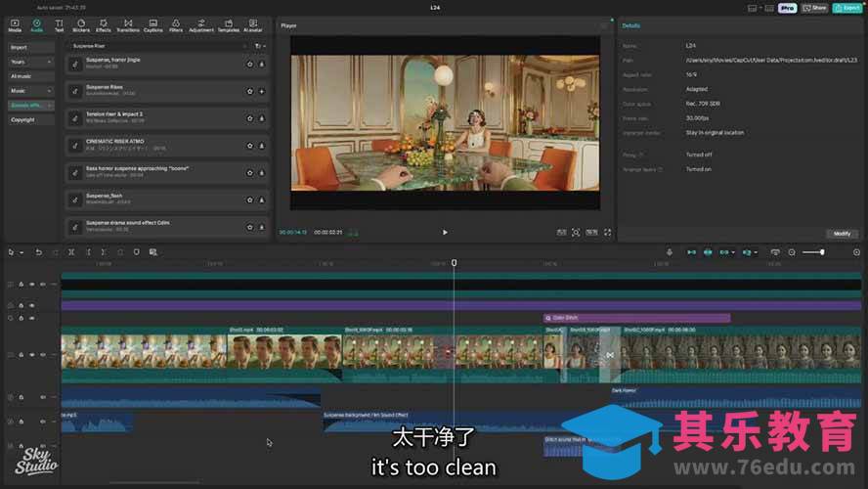Toggle eye icon on the main video track
Image resolution: width=868 pixels, height=489 pixels.
point(31,354)
